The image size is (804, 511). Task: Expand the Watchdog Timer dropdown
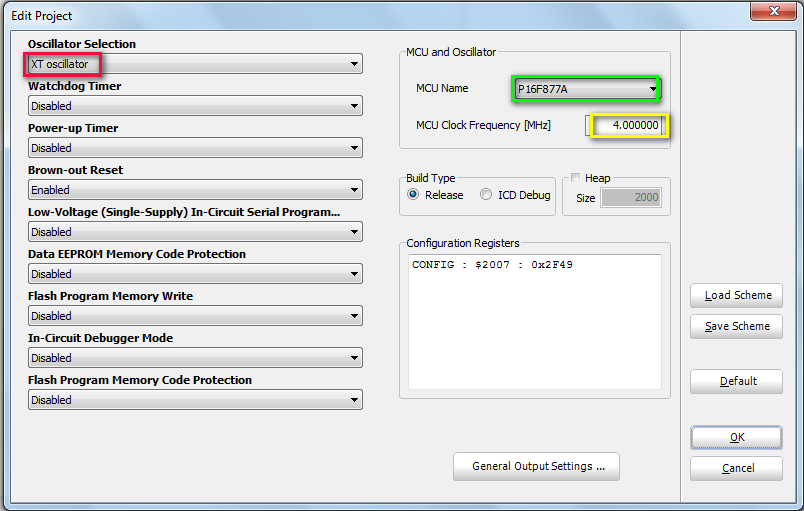pyautogui.click(x=195, y=106)
